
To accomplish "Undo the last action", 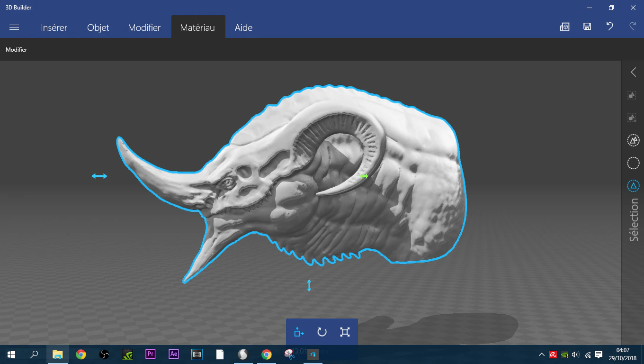I will pos(610,27).
